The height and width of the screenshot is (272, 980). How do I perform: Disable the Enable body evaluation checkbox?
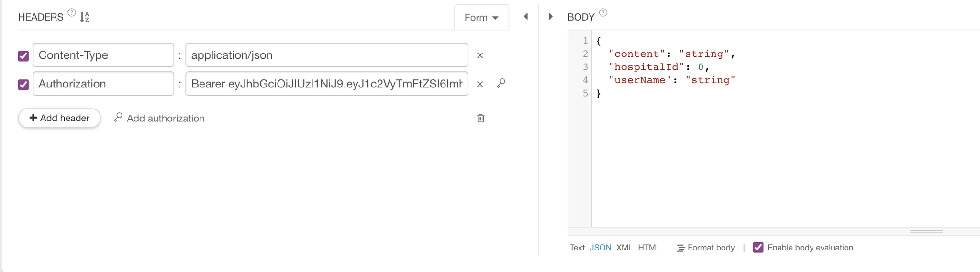pyautogui.click(x=758, y=248)
